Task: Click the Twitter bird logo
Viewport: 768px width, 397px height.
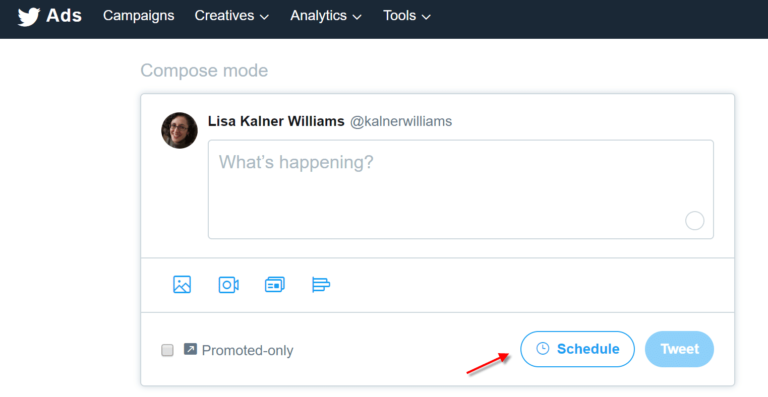Action: click(x=29, y=17)
